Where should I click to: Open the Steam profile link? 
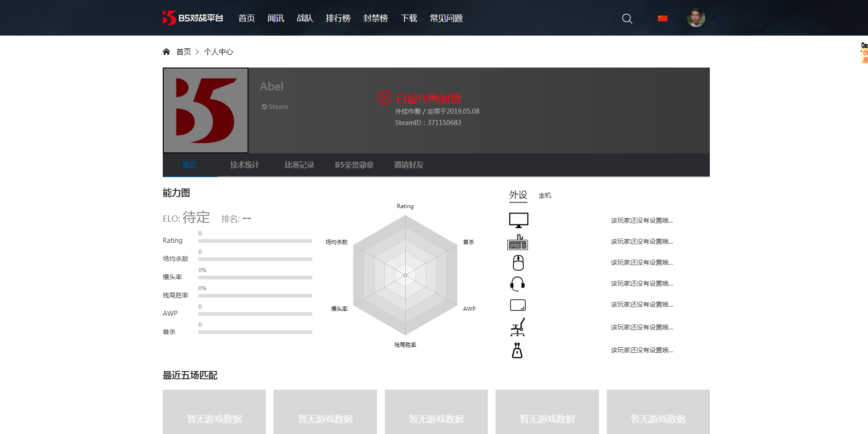(274, 106)
